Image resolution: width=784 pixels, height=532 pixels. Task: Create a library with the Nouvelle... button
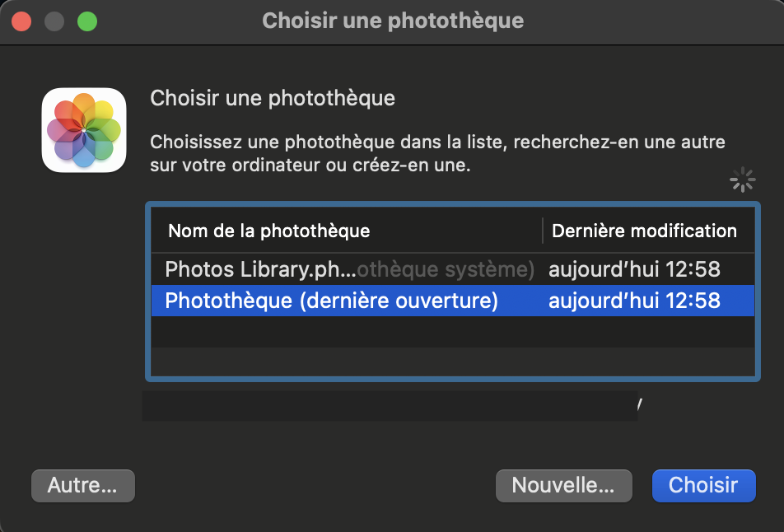563,486
